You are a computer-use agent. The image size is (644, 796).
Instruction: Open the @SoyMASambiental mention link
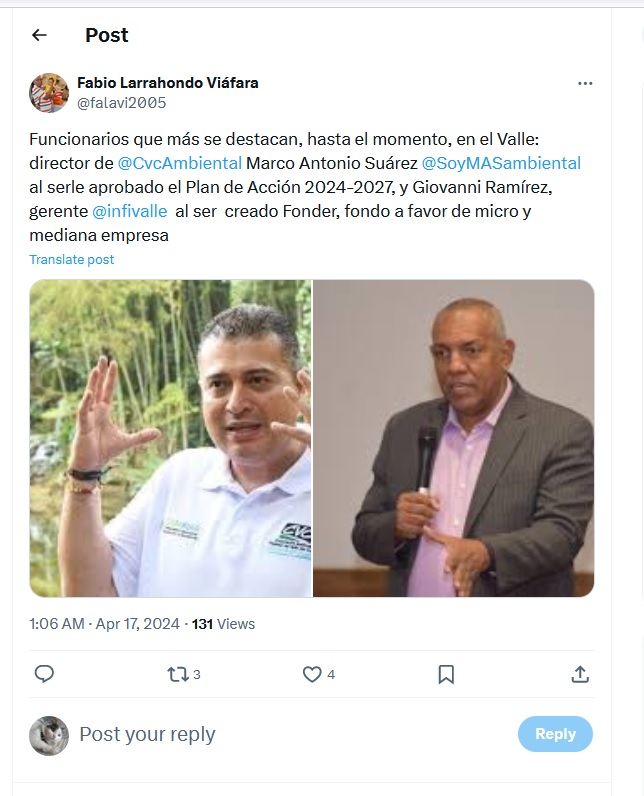pos(501,163)
